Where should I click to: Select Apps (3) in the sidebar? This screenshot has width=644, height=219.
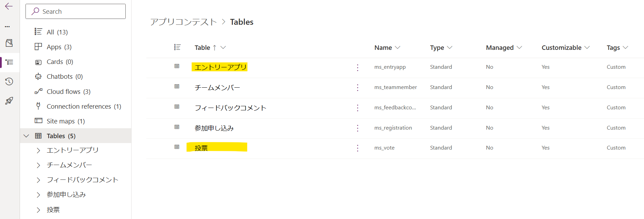click(x=59, y=47)
